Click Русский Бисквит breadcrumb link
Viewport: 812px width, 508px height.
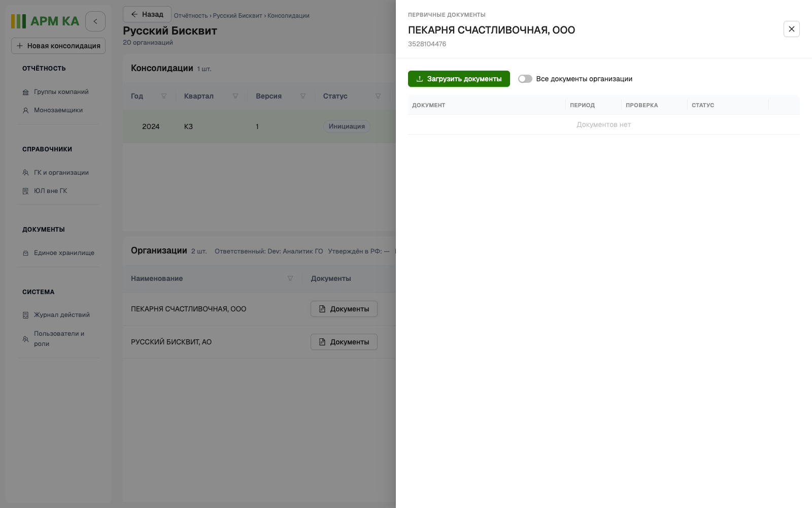coord(238,16)
